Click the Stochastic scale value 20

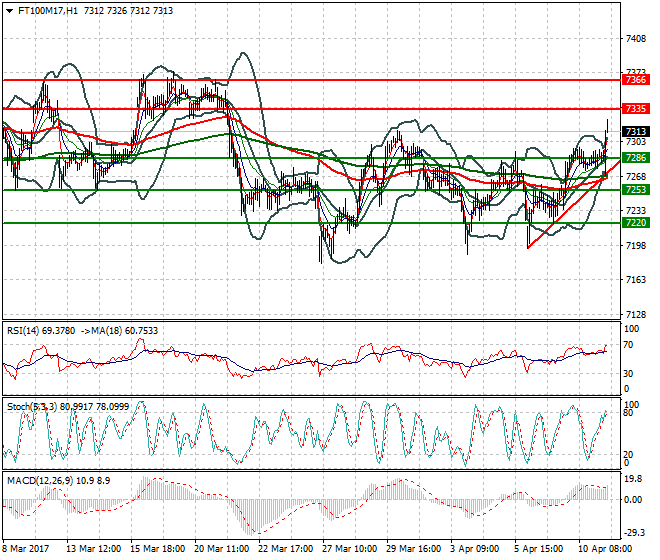[628, 455]
